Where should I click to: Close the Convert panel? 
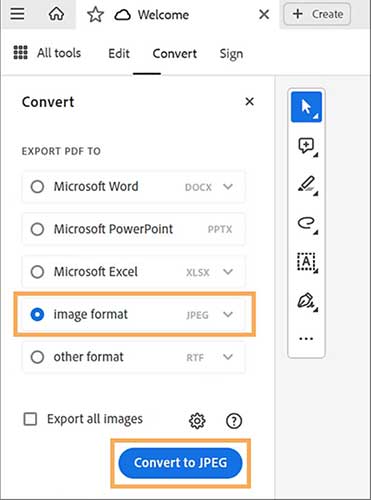click(249, 101)
